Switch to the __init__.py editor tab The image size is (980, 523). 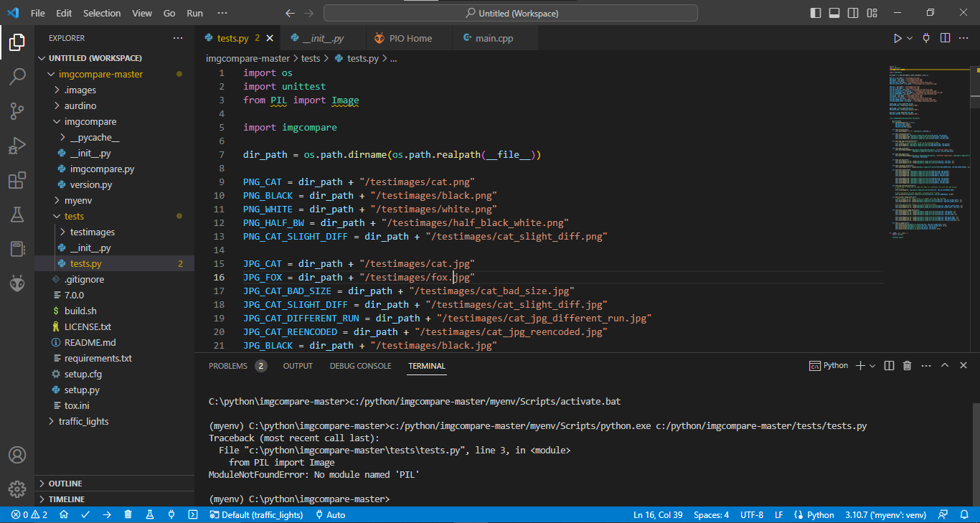322,38
